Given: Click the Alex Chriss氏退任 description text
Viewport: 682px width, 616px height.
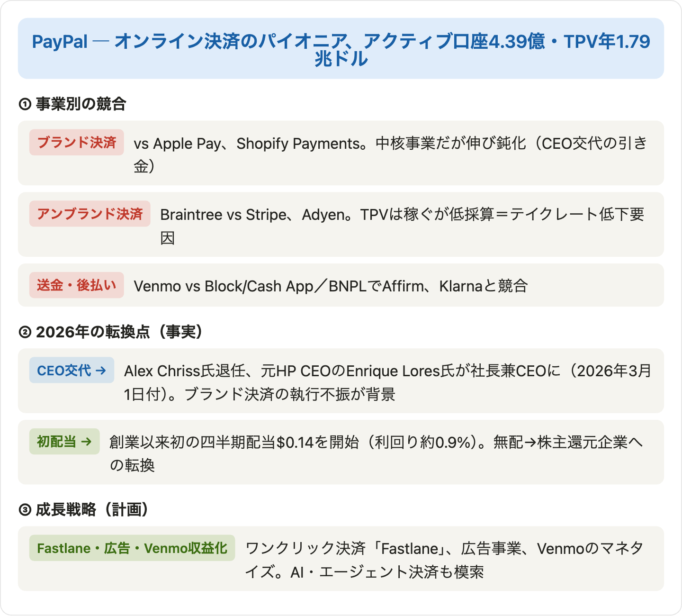Looking at the screenshot, I should (x=387, y=382).
